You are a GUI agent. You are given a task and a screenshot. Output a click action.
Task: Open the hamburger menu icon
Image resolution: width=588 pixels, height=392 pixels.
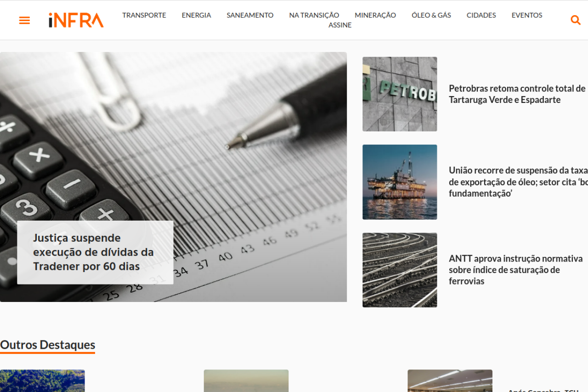click(x=24, y=20)
